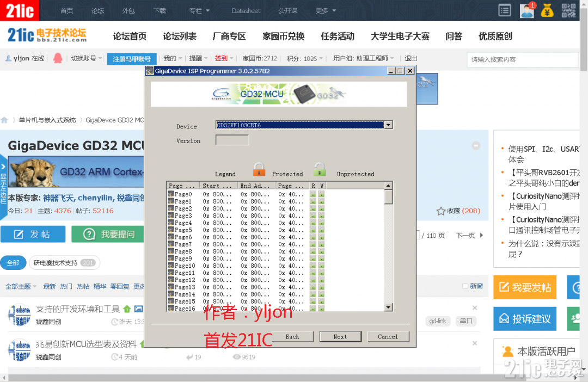Viewport: 588px width, 382px height.
Task: Click the cheetah forum banner image
Action: [76, 172]
